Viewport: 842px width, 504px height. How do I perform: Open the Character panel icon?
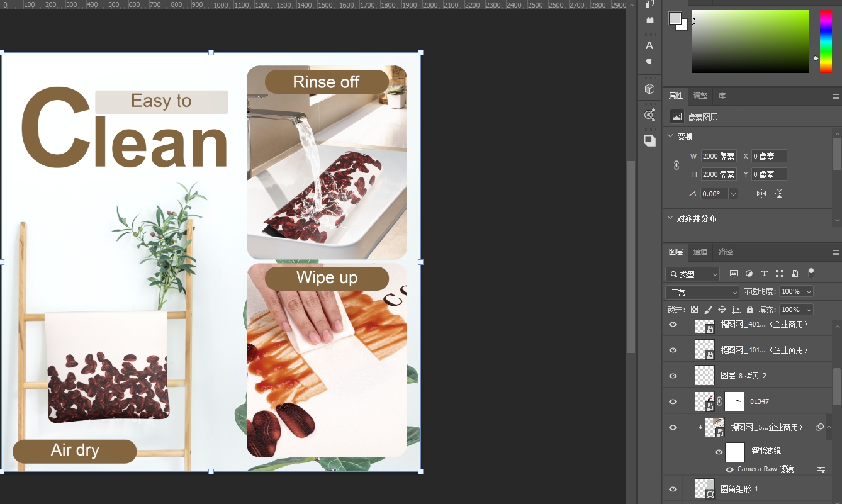(x=649, y=45)
